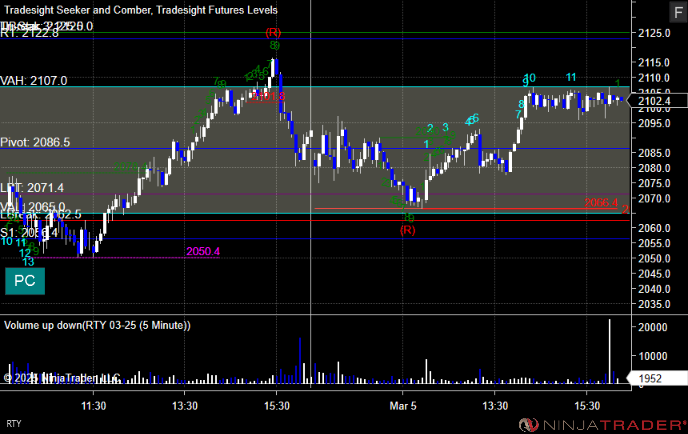The height and width of the screenshot is (434, 688).
Task: Click the volume marker 1952
Action: click(657, 378)
